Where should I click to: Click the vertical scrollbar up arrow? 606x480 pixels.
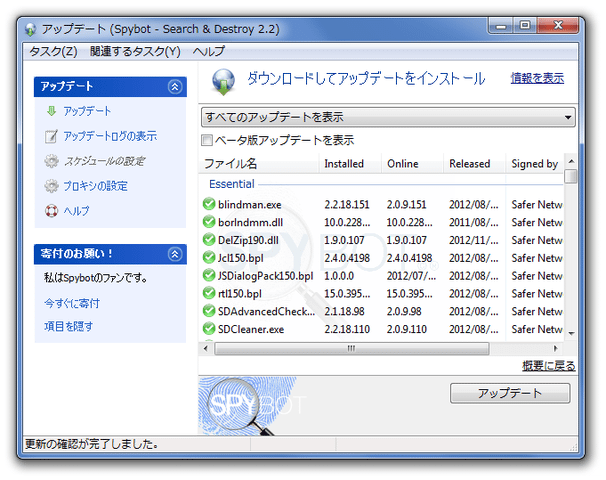point(571,161)
